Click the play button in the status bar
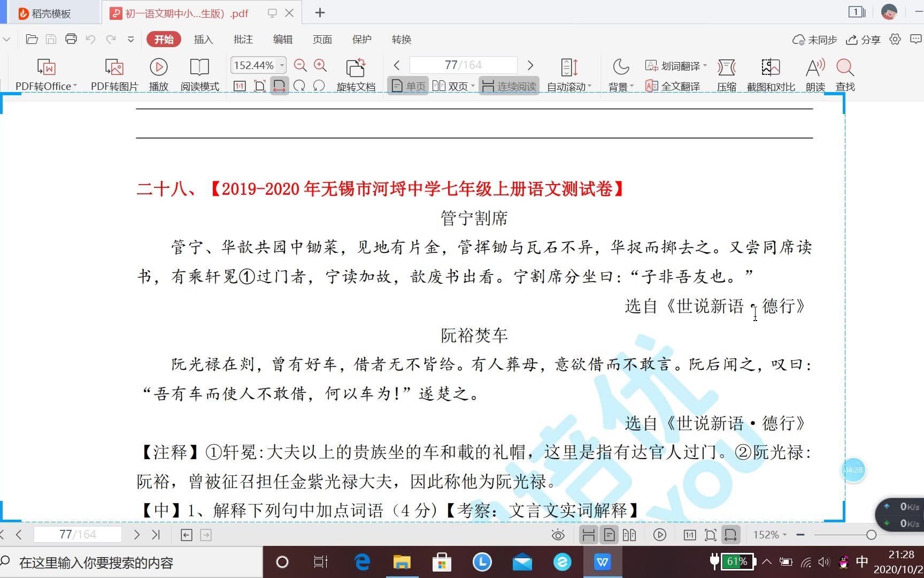Image resolution: width=924 pixels, height=578 pixels. point(660,535)
